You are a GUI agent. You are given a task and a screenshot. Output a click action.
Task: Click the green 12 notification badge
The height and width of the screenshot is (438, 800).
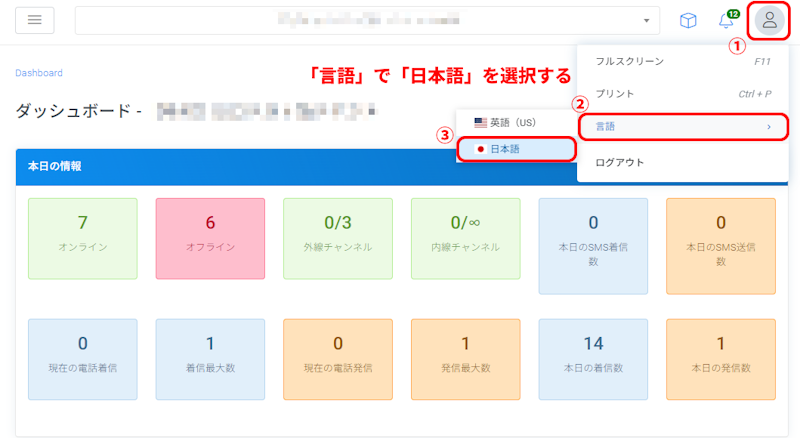click(x=733, y=14)
